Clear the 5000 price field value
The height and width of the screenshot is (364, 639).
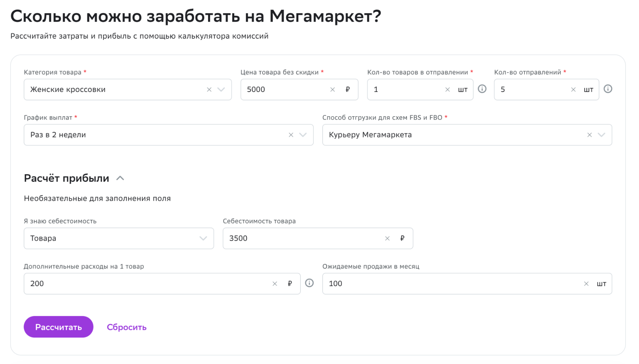(332, 90)
